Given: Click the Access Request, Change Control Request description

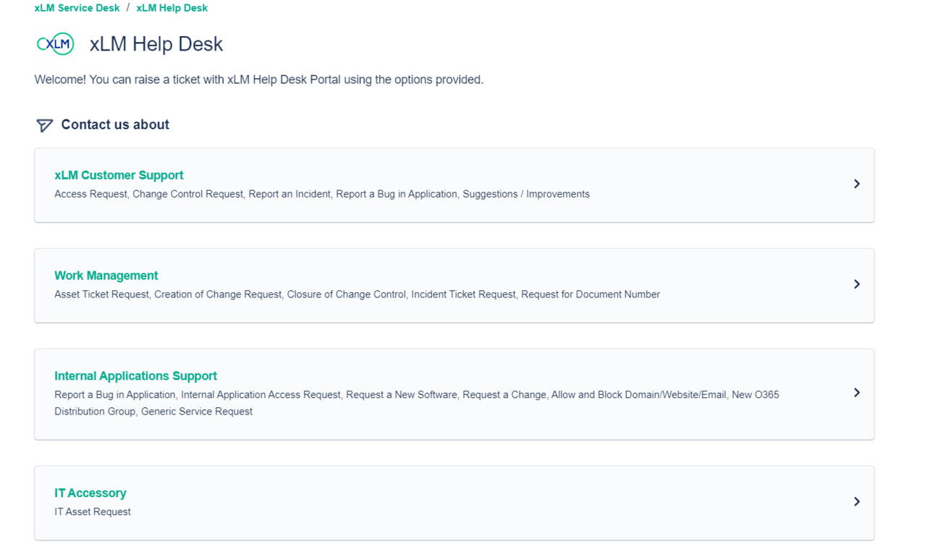Looking at the screenshot, I should click(x=322, y=194).
